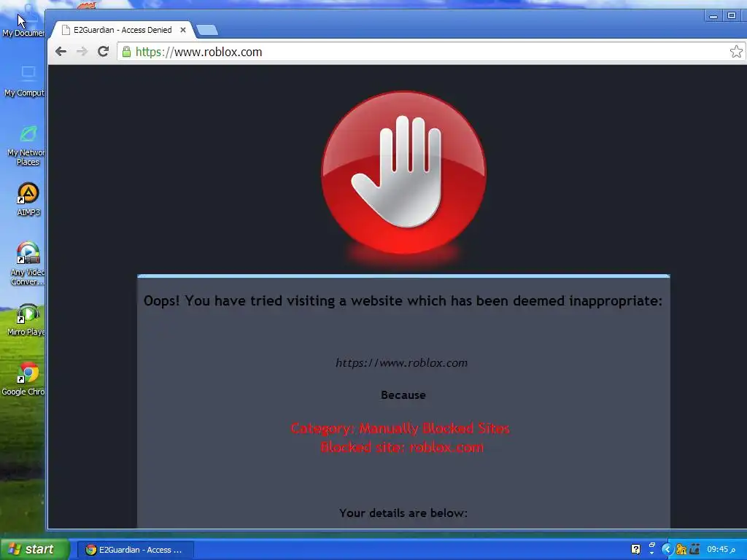Viewport: 747px width, 560px height.
Task: Click the 'Category: Manually Blocked Sites' text
Action: pyautogui.click(x=400, y=429)
